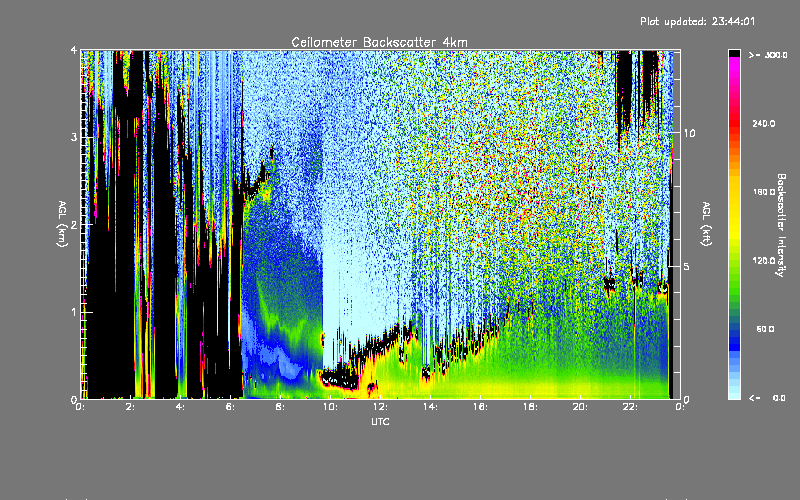Image resolution: width=800 pixels, height=500 pixels.
Task: Click the '6:' UTC hour tick label
Action: pyautogui.click(x=231, y=407)
